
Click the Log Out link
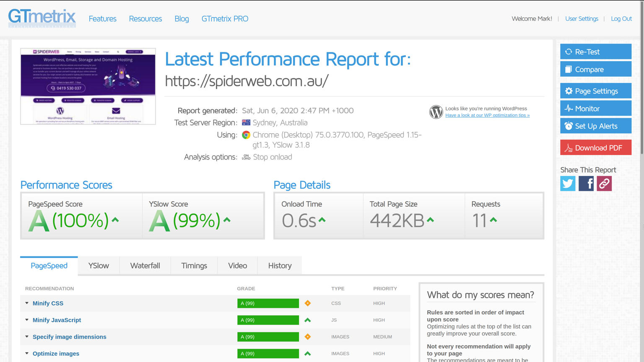pos(621,18)
